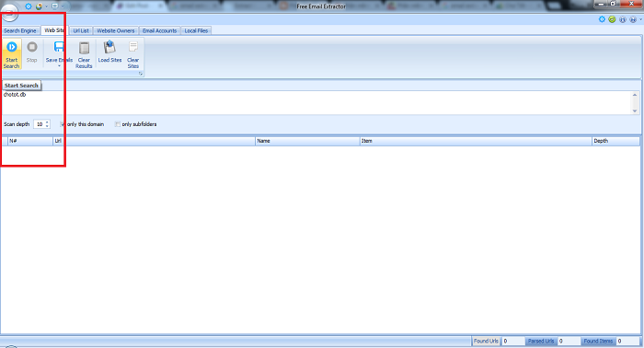This screenshot has width=644, height=348.
Task: Sort results by the Depth column header
Action: tap(616, 141)
